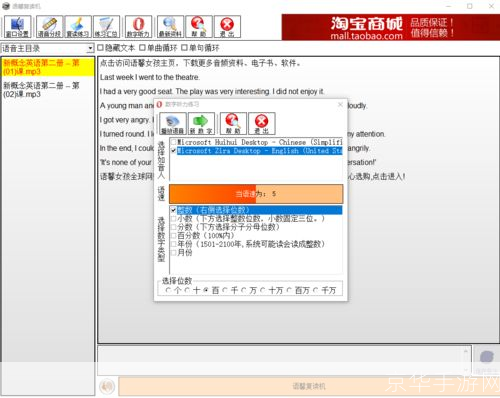The image size is (500, 398).
Task: Click the line starting 'I got very angry'
Action: (127, 120)
